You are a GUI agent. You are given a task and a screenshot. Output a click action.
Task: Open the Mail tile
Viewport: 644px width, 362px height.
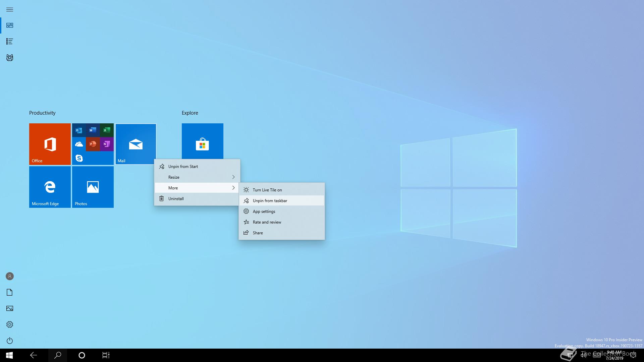click(136, 144)
